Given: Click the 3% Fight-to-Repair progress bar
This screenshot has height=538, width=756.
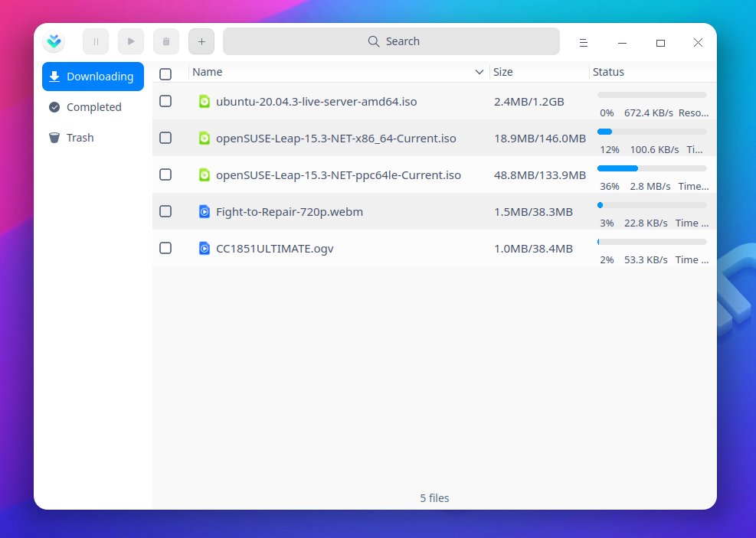Looking at the screenshot, I should coord(652,205).
